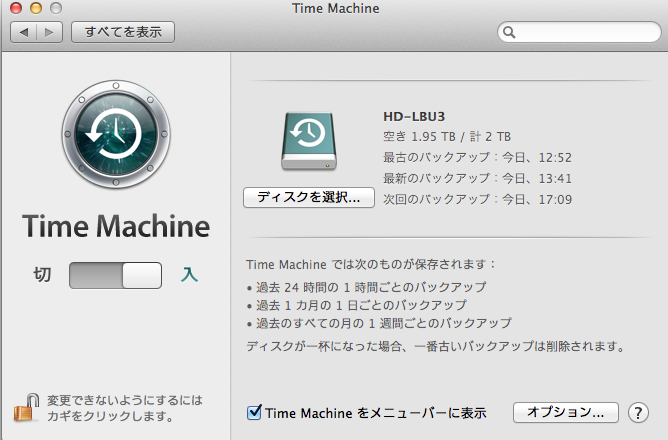
Task: Open ディスクを選択... disk chooser
Action: pyautogui.click(x=309, y=197)
